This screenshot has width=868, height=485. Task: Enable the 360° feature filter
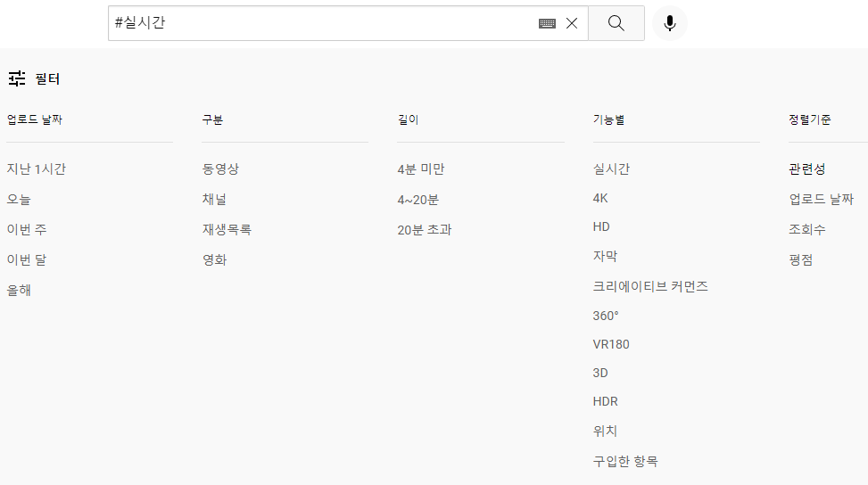coord(606,316)
